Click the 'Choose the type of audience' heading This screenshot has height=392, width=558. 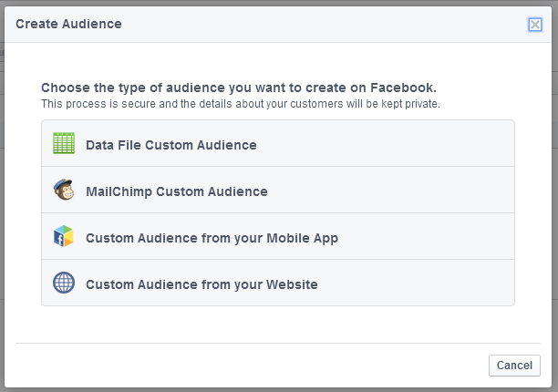click(x=239, y=88)
